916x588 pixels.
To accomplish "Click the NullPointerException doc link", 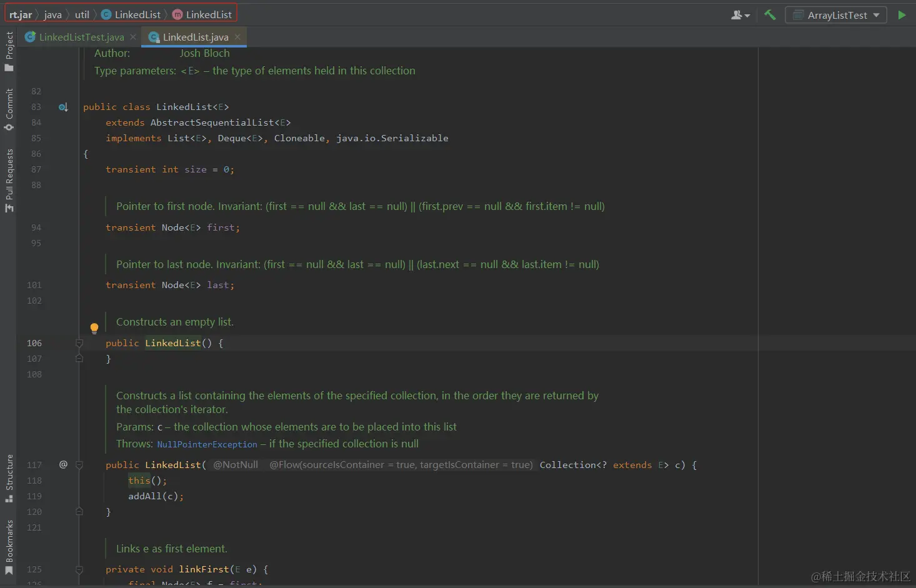I will point(207,444).
